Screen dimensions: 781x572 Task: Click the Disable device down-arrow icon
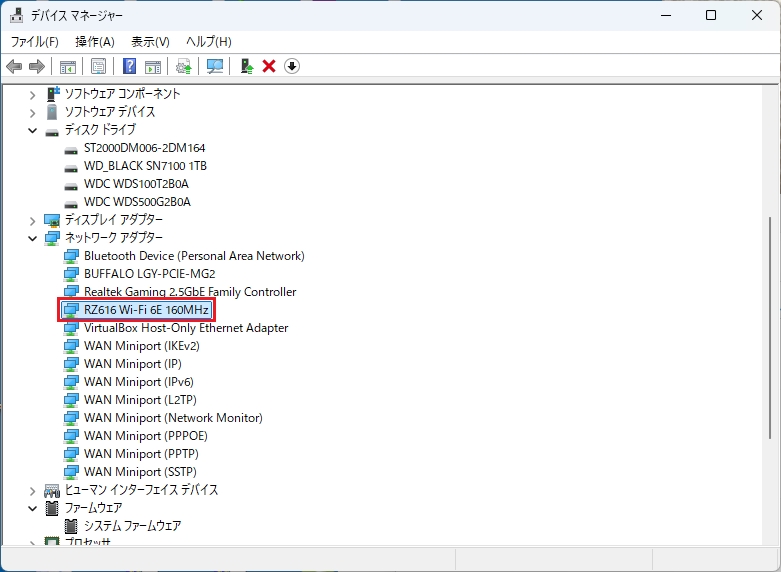coord(292,66)
